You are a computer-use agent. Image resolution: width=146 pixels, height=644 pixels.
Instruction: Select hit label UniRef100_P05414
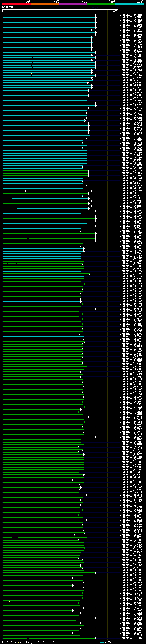click(x=131, y=65)
